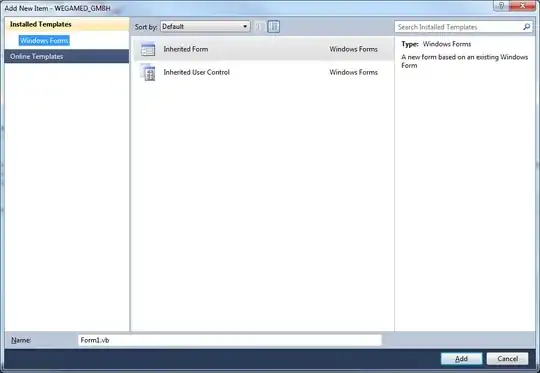
Task: Switch to medium icons view
Action: [274, 27]
